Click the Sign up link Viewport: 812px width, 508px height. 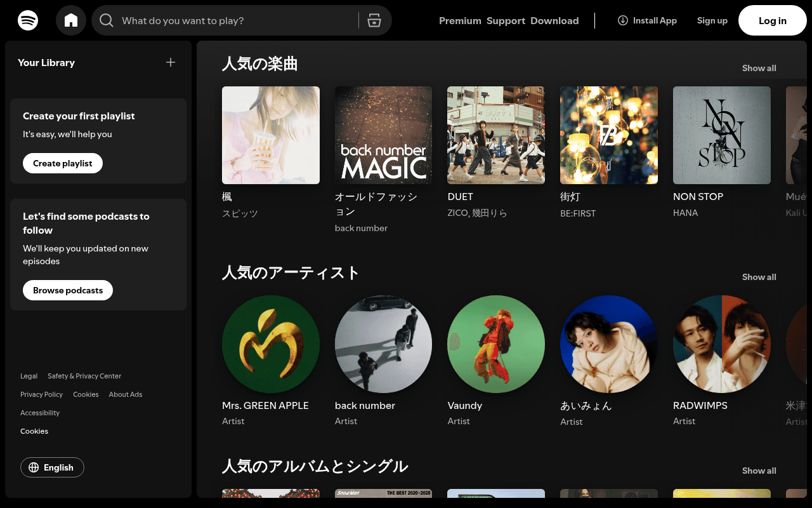(712, 20)
